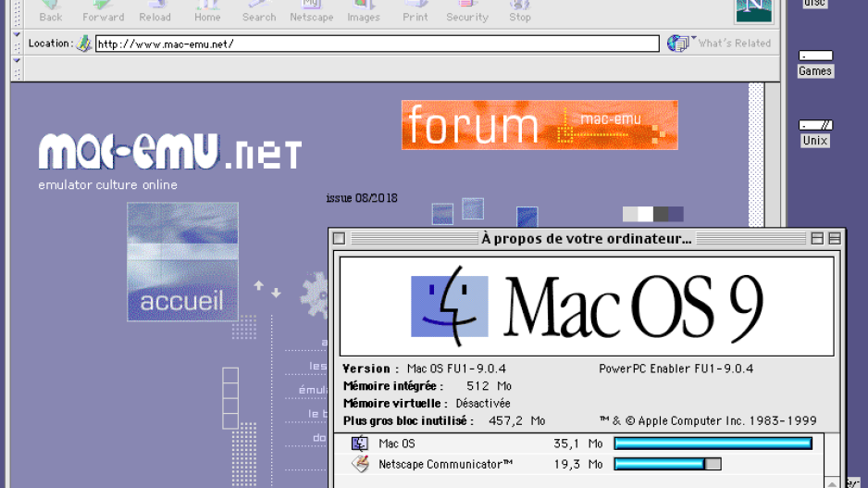Open Search from the Netscape toolbar
This screenshot has height=488, width=868.
point(258,11)
